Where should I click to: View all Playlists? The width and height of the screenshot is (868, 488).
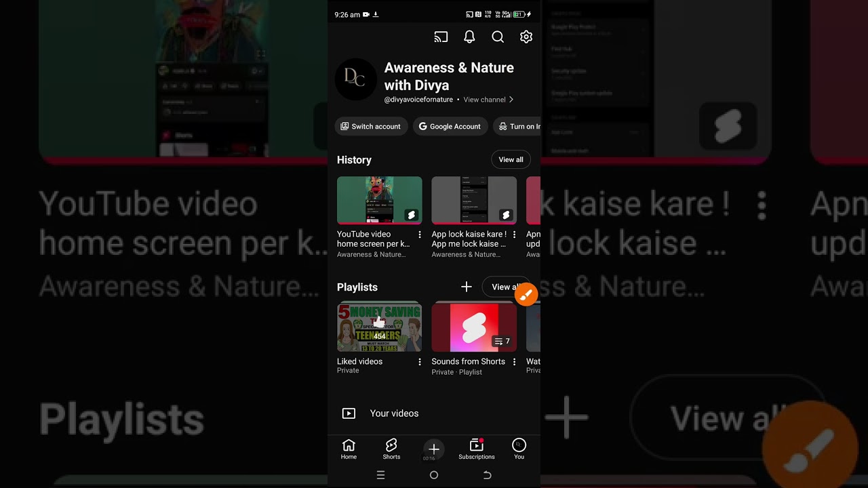tap(506, 287)
